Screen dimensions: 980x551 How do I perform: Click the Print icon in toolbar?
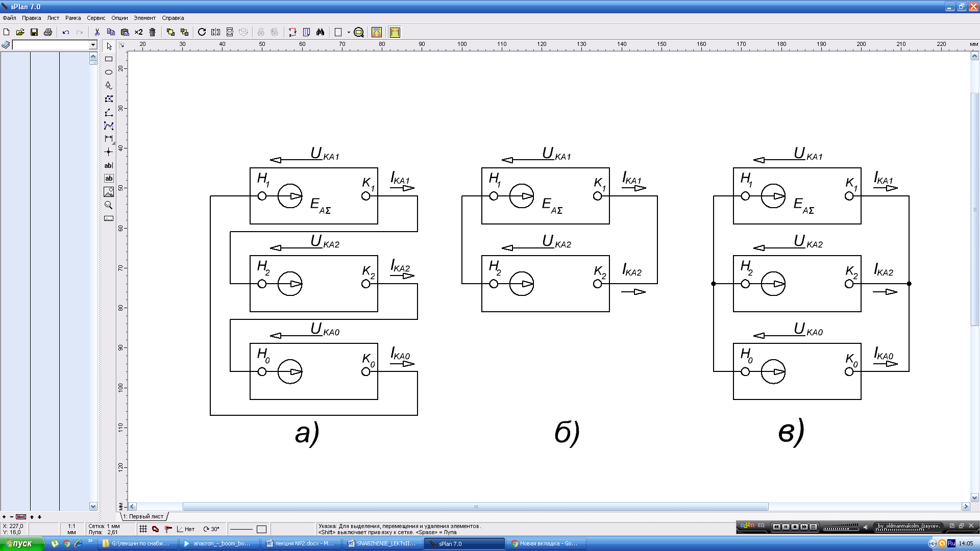click(48, 32)
